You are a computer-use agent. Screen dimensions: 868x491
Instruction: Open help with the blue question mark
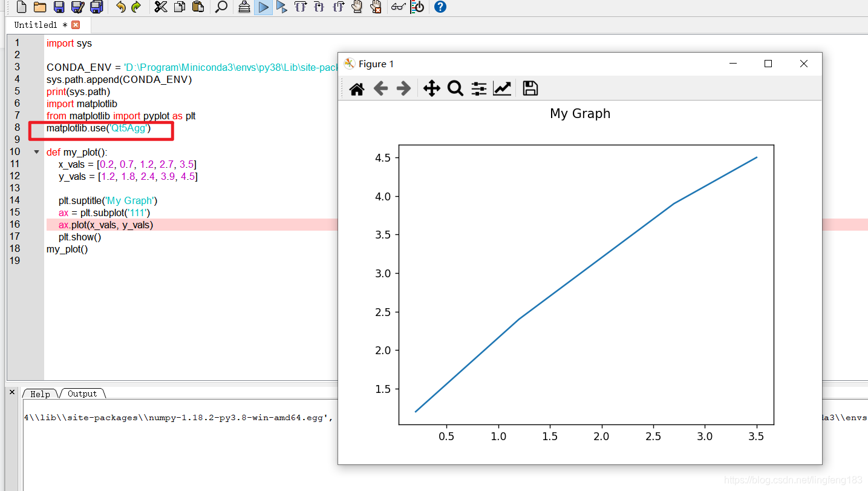pos(440,7)
